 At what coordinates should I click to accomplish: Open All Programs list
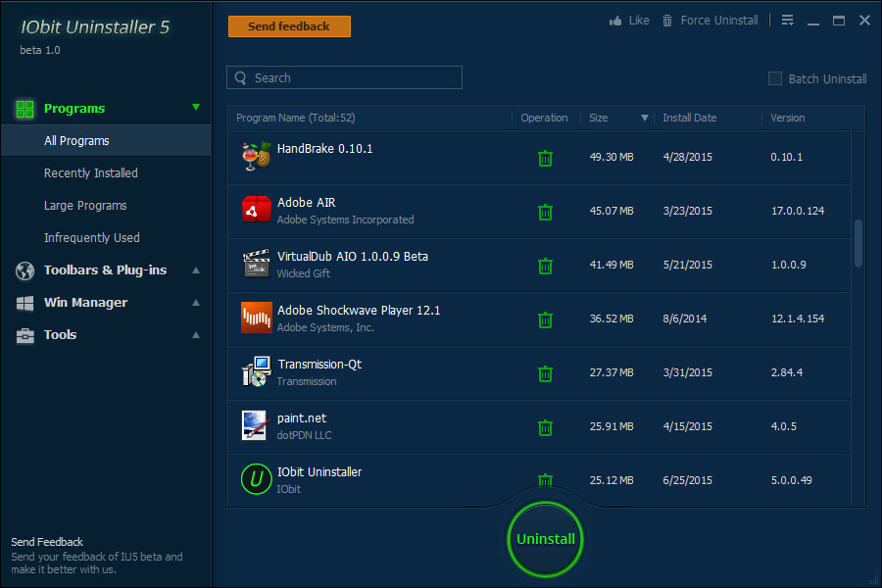pos(106,141)
